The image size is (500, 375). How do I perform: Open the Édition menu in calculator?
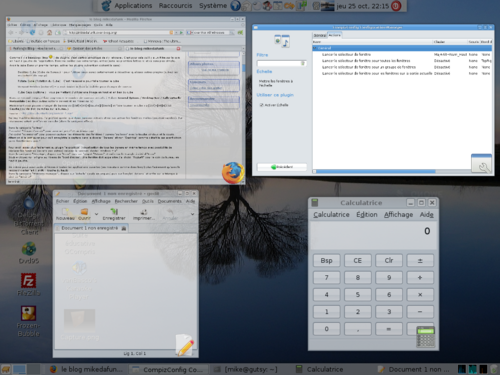pos(367,215)
